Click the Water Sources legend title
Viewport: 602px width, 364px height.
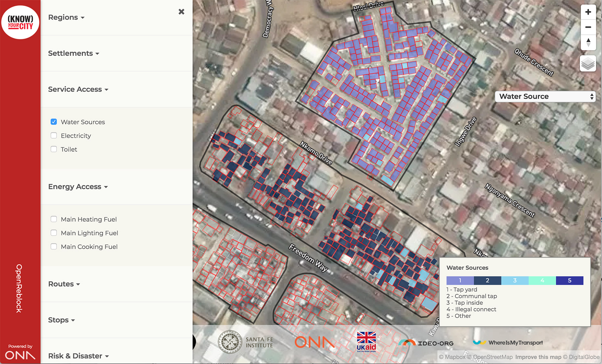(x=467, y=268)
